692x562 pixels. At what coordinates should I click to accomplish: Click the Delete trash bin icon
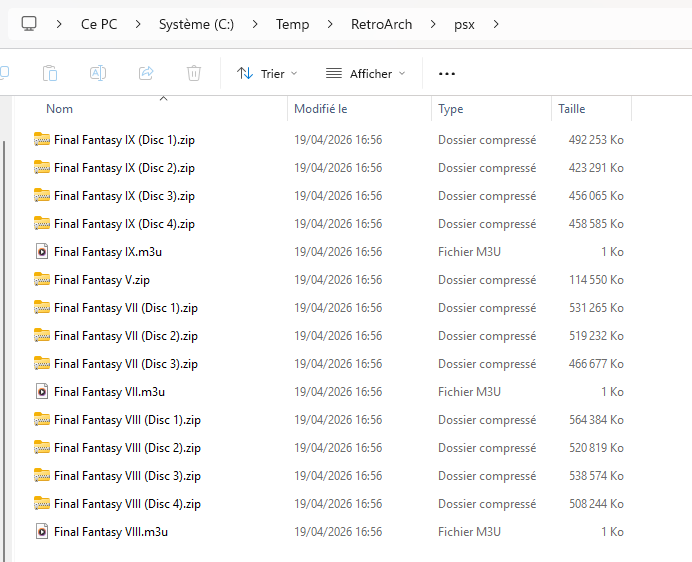click(x=194, y=73)
